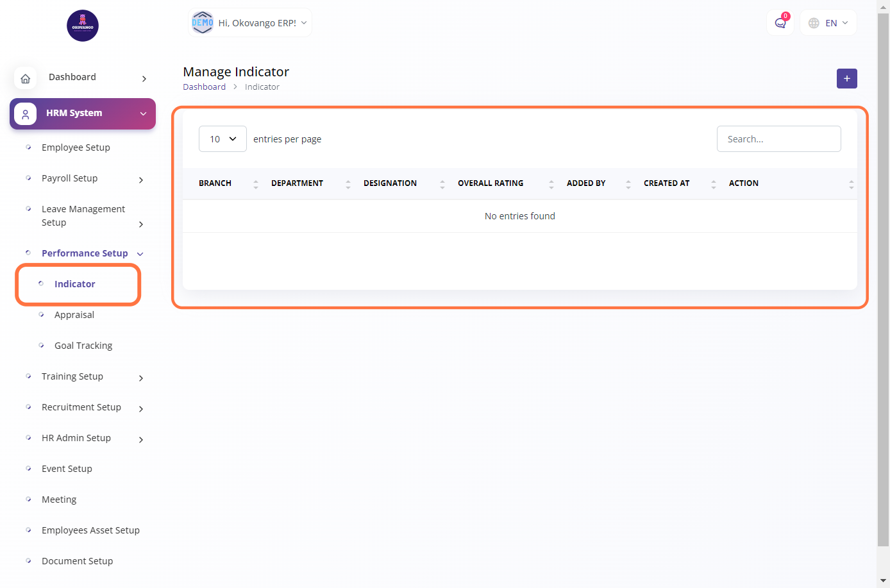Sort by Overall Rating column arrows
The width and height of the screenshot is (890, 588).
pyautogui.click(x=551, y=184)
